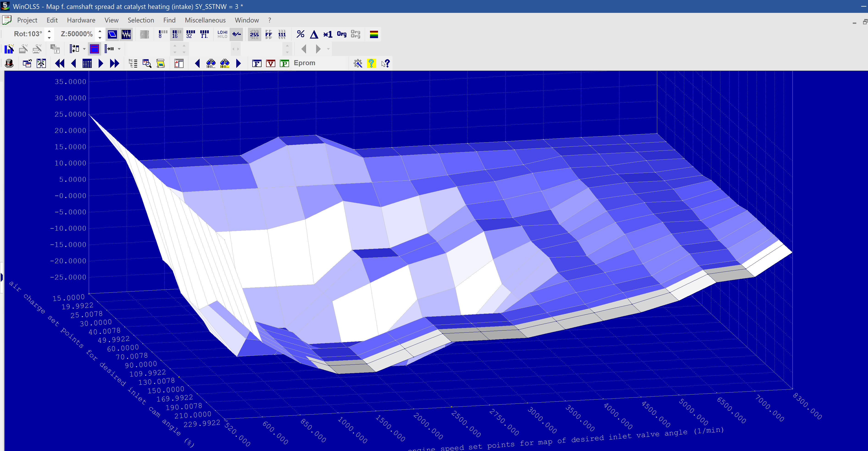868x451 pixels.
Task: Select decimal 255 number display
Action: (254, 34)
